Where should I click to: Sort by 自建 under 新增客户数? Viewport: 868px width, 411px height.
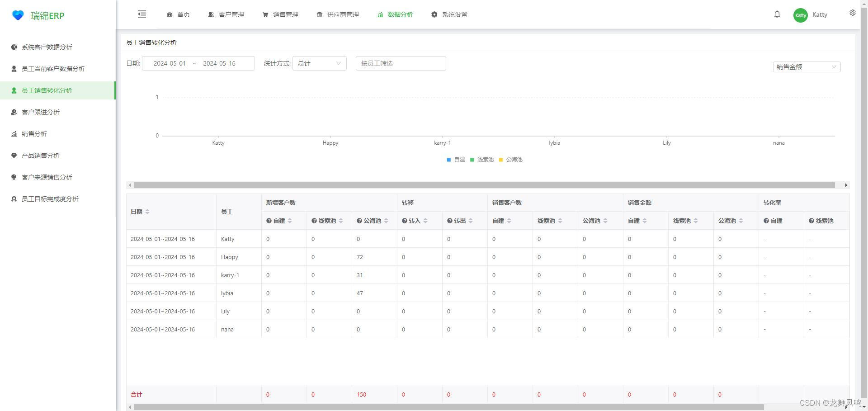290,221
